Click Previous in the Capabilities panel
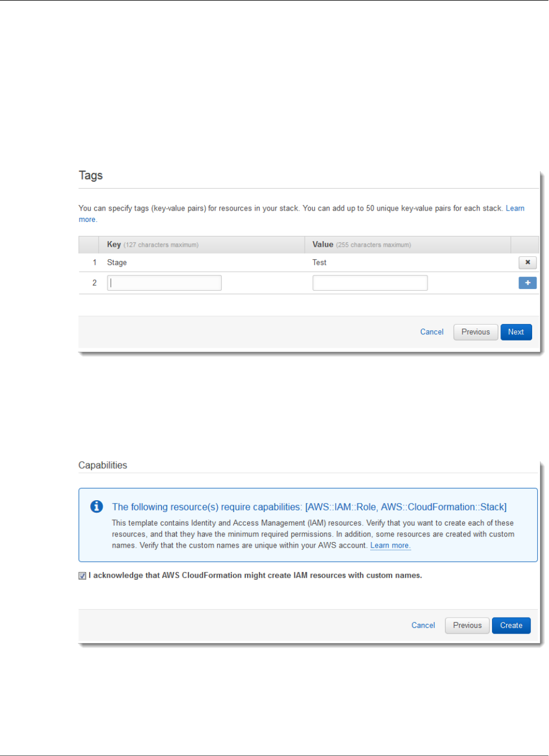 (x=467, y=626)
